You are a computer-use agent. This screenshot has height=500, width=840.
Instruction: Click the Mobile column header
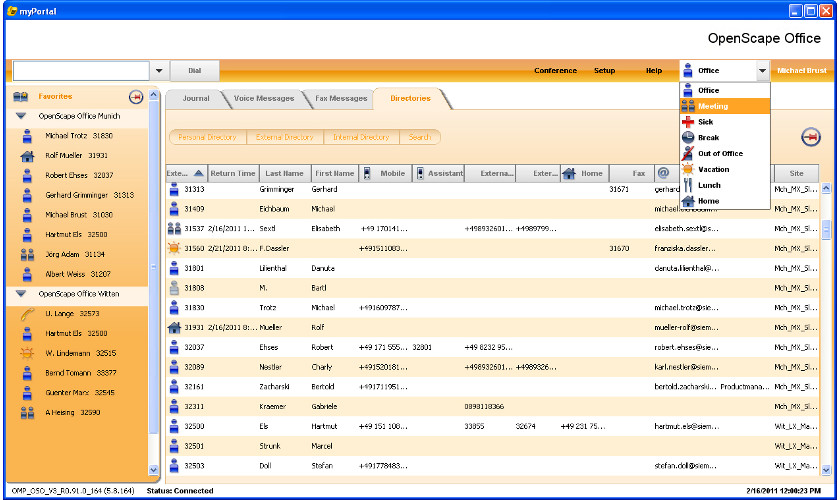click(x=385, y=173)
